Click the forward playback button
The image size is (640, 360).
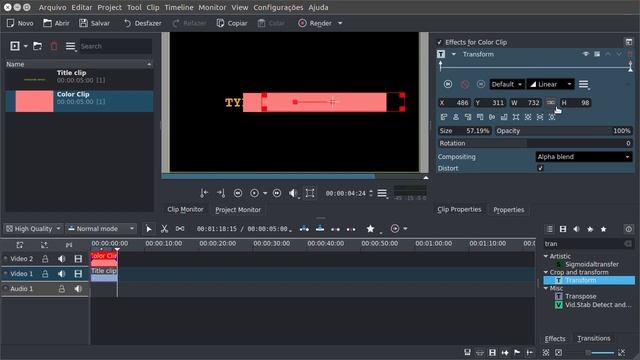277,193
